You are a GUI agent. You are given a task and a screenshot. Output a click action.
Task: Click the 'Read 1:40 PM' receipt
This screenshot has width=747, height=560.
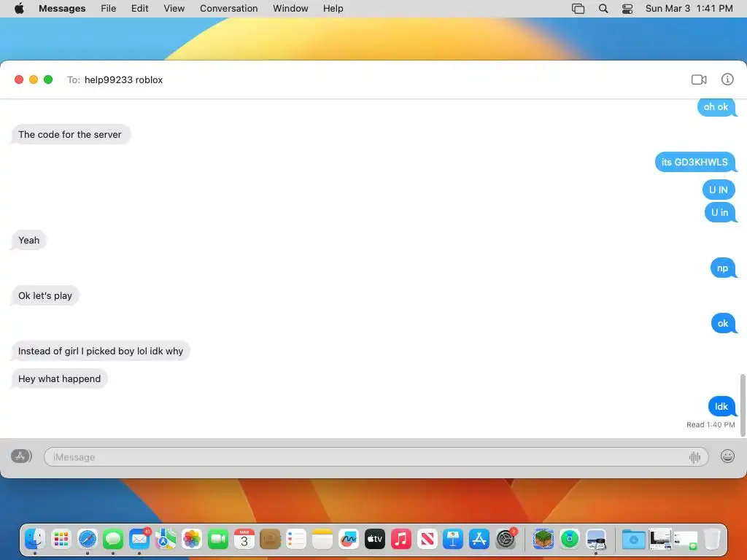point(711,425)
